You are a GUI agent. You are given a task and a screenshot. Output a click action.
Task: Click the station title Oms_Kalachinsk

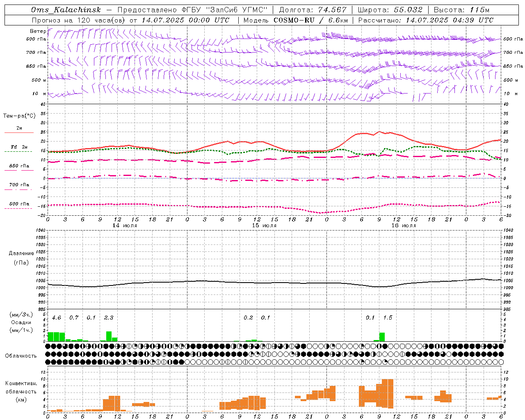coord(66,10)
